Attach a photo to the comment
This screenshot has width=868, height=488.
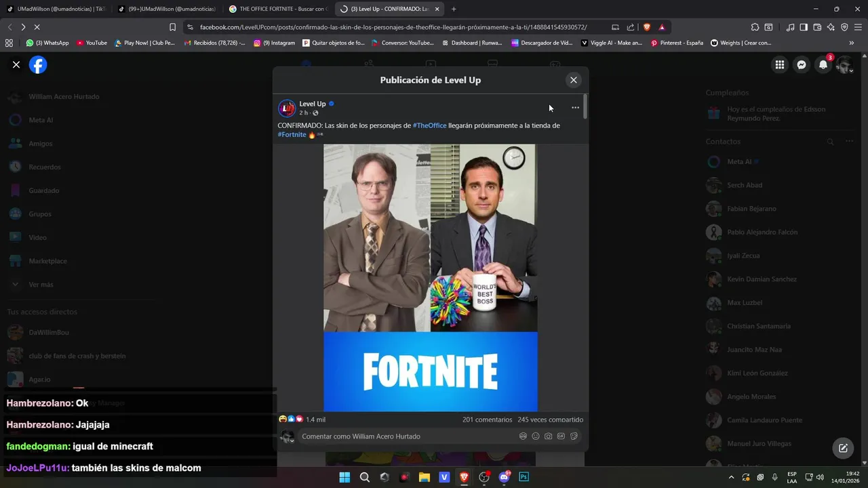(x=548, y=436)
